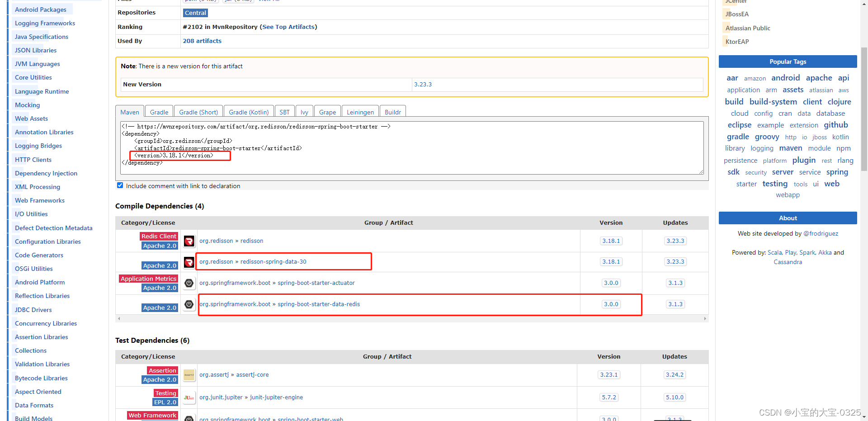
Task: Open Collections category
Action: click(x=31, y=350)
